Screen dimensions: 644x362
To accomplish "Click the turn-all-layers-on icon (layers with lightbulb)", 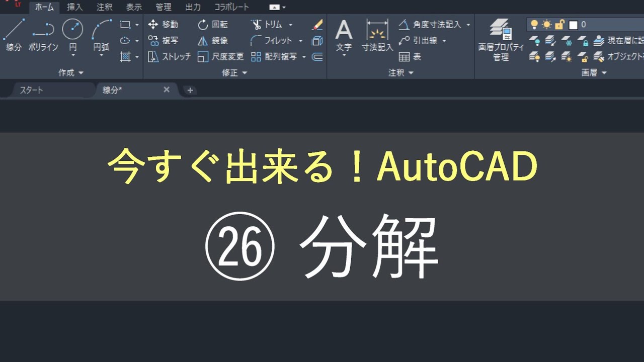I will 534,57.
